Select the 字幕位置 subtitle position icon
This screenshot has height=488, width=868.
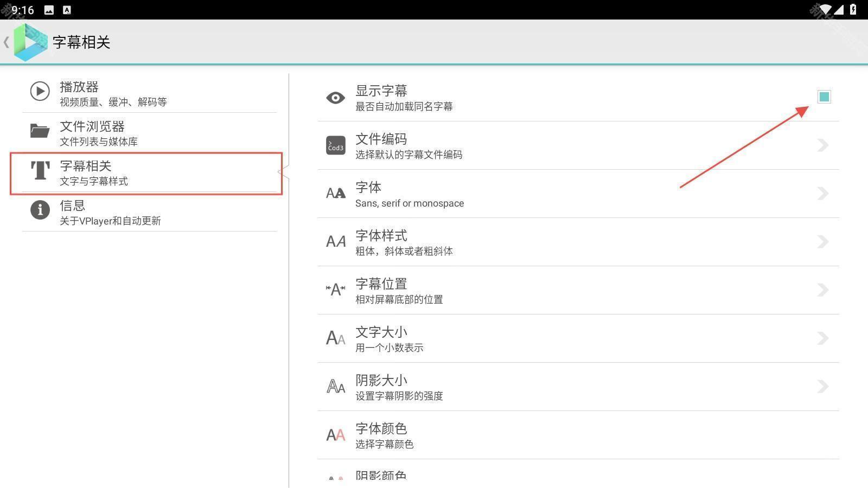pyautogui.click(x=335, y=290)
